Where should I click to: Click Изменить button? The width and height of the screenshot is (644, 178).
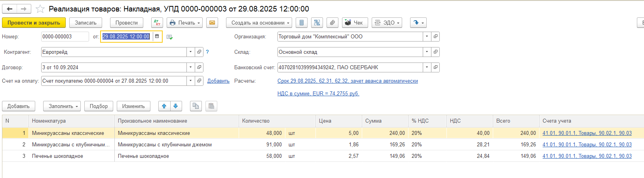pos(133,106)
